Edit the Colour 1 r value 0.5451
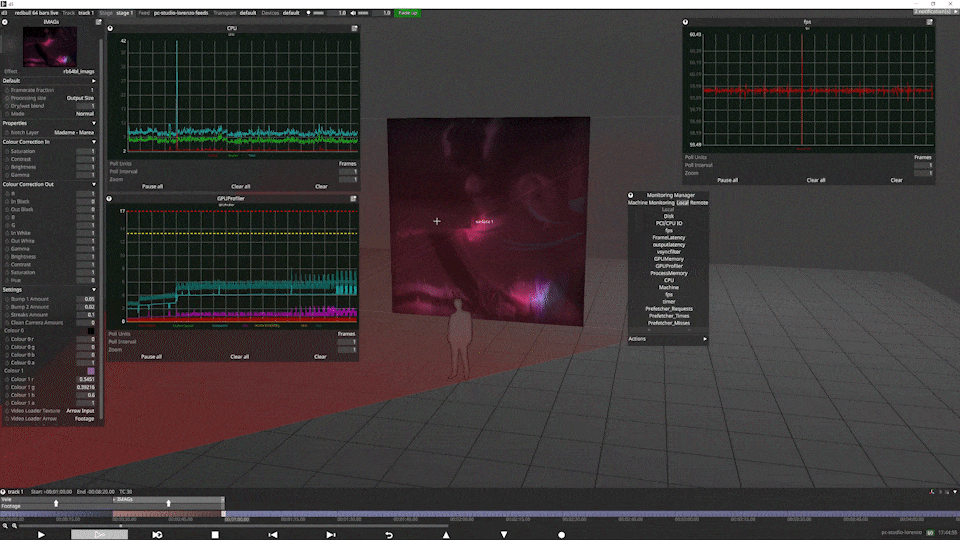The height and width of the screenshot is (540, 960). coord(86,379)
